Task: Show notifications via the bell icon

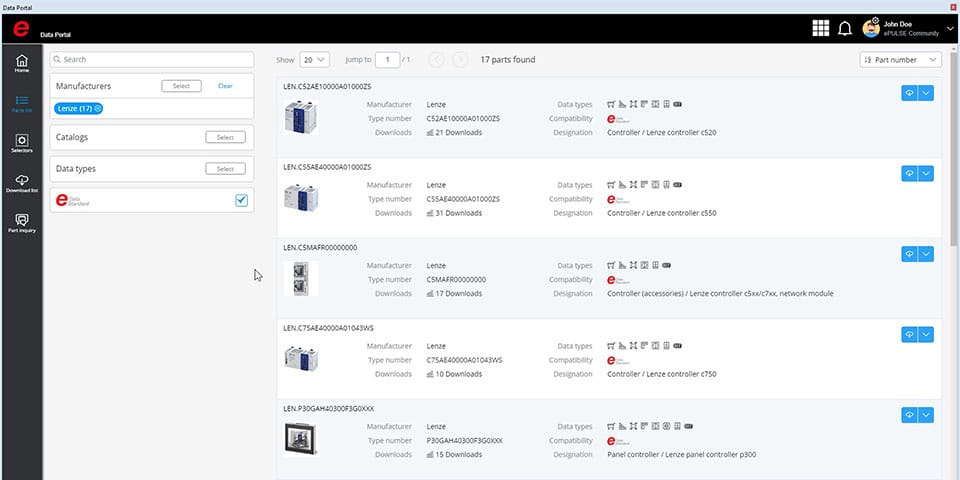Action: [x=845, y=28]
